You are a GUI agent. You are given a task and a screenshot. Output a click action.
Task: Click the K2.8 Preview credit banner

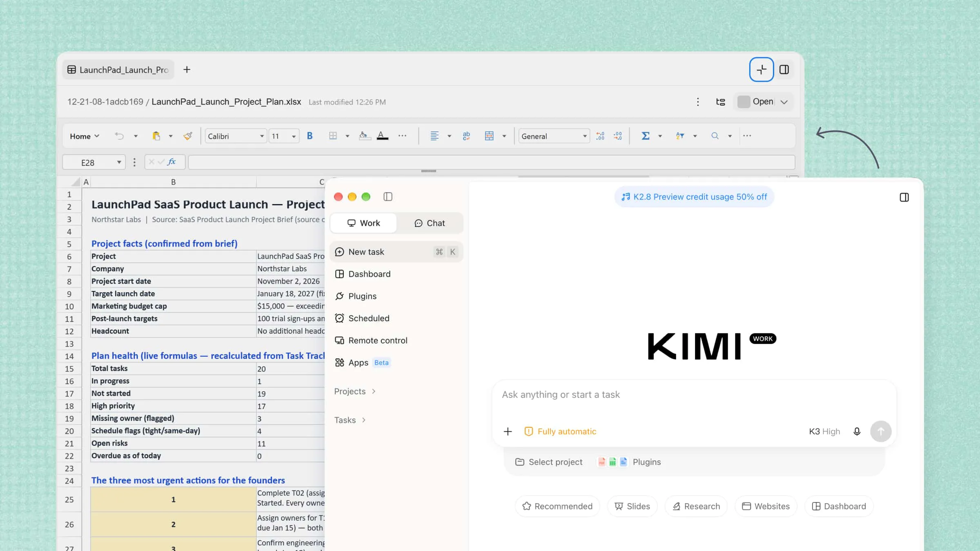click(x=694, y=197)
